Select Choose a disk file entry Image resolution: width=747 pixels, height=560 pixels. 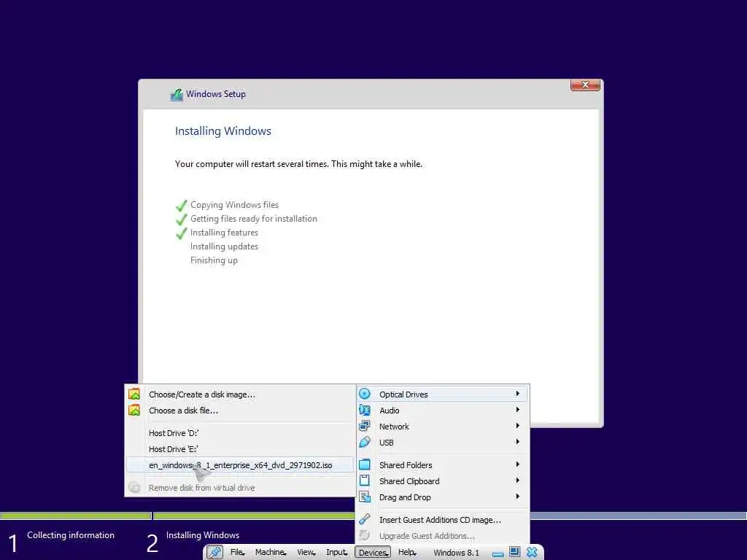(240, 411)
